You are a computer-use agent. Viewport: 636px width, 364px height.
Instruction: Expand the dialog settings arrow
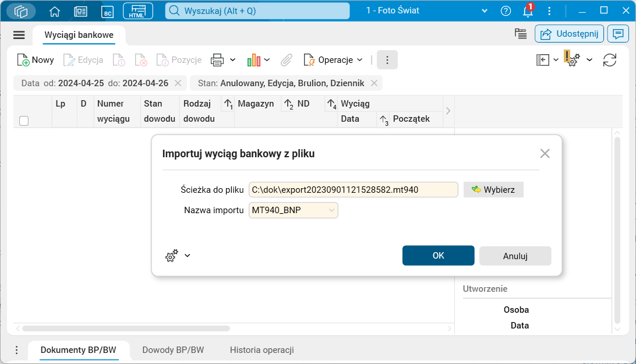pos(188,256)
